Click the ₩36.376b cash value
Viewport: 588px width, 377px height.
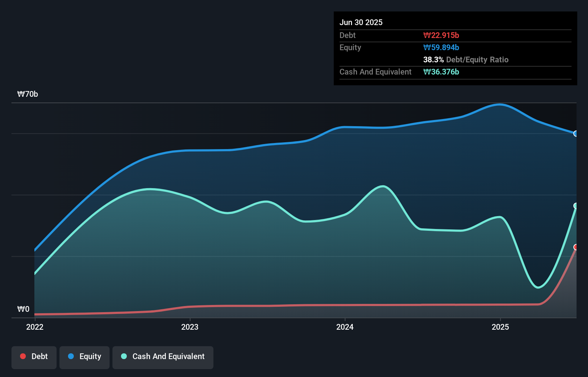point(441,72)
